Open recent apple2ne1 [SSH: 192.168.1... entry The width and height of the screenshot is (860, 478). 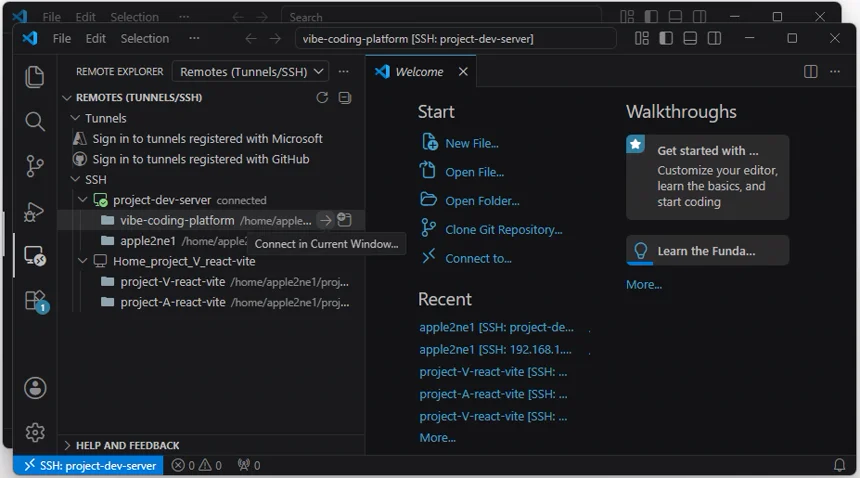click(495, 350)
